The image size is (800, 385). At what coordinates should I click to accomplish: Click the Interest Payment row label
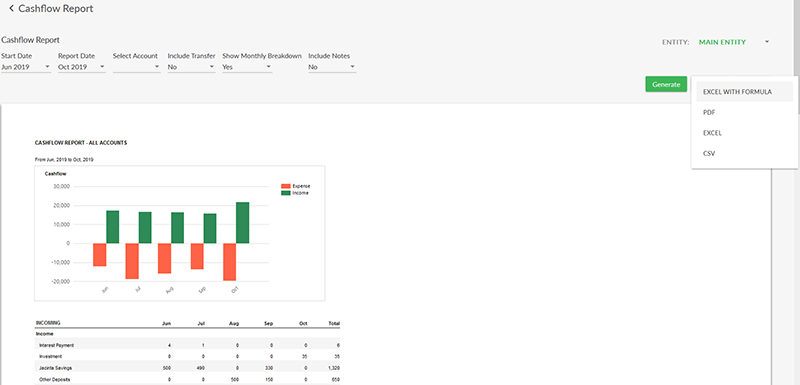pyautogui.click(x=56, y=345)
